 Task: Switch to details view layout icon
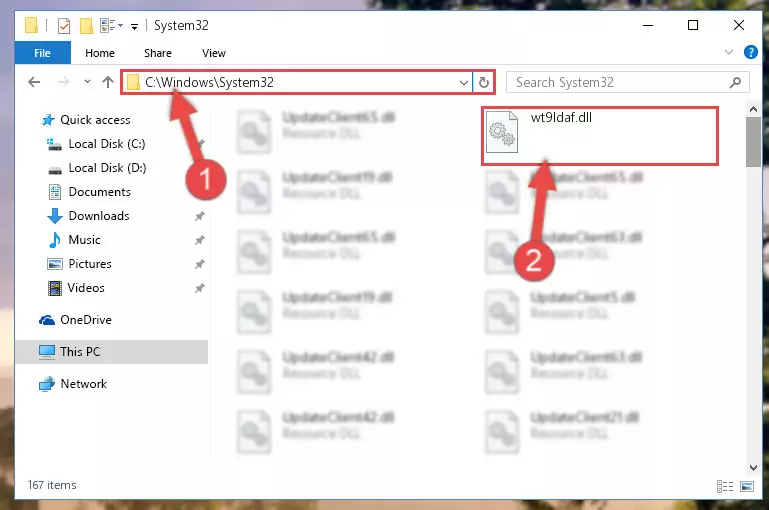point(725,486)
